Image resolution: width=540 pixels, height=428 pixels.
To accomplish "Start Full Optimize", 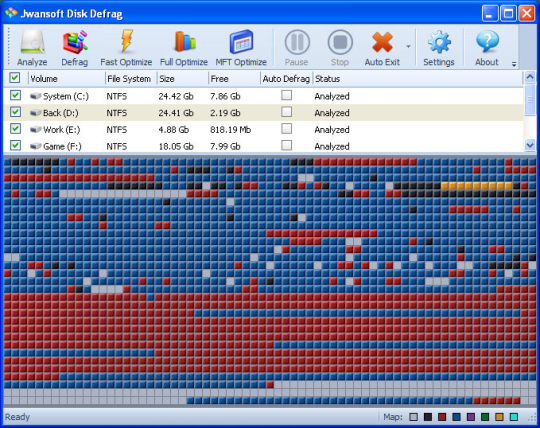I will (184, 48).
